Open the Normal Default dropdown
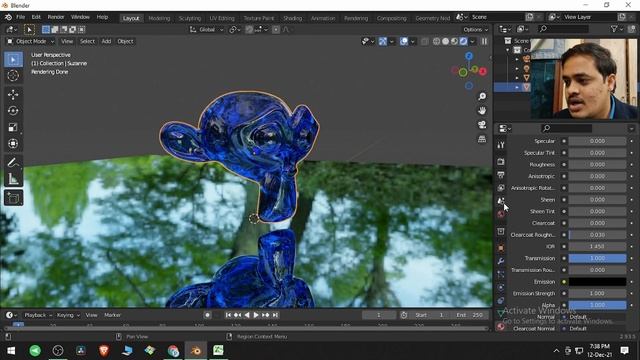Viewport: 640px width, 360px height. [x=597, y=317]
